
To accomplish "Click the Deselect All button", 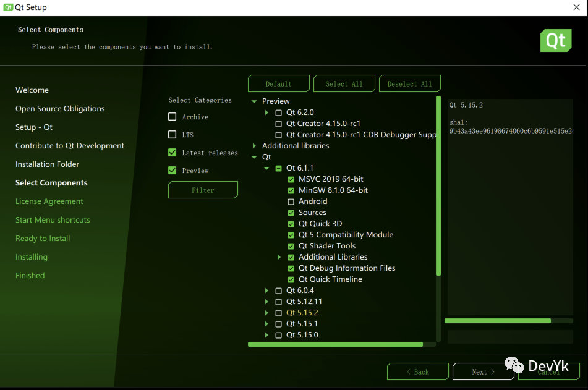I will click(409, 84).
